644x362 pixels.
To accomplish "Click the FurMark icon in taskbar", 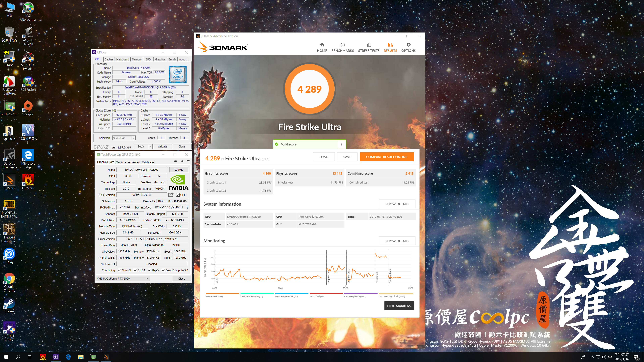I will pyautogui.click(x=43, y=357).
